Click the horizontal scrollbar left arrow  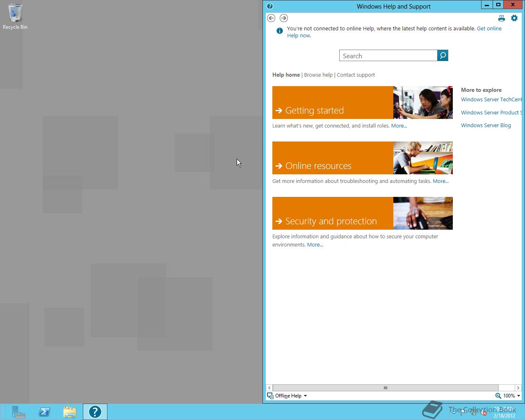[x=269, y=388]
